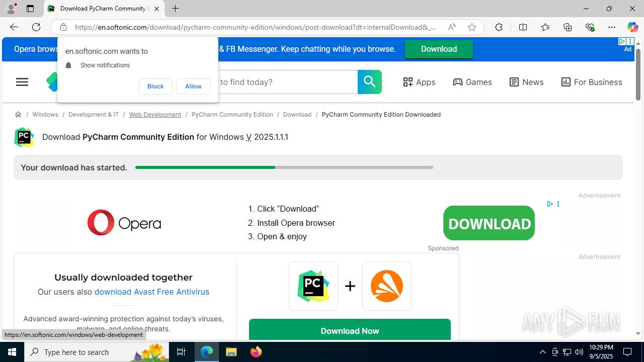Click the green Download Now button
644x362 pixels.
[350, 330]
